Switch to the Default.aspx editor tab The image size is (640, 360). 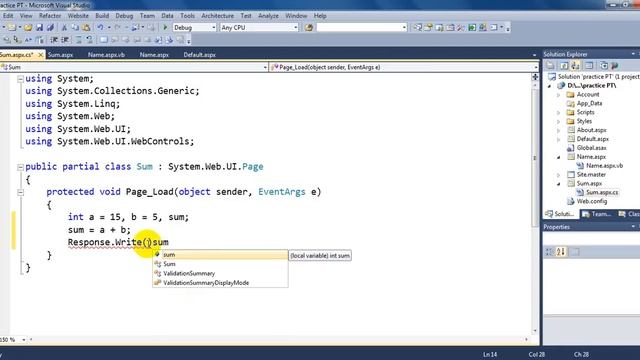pos(200,55)
